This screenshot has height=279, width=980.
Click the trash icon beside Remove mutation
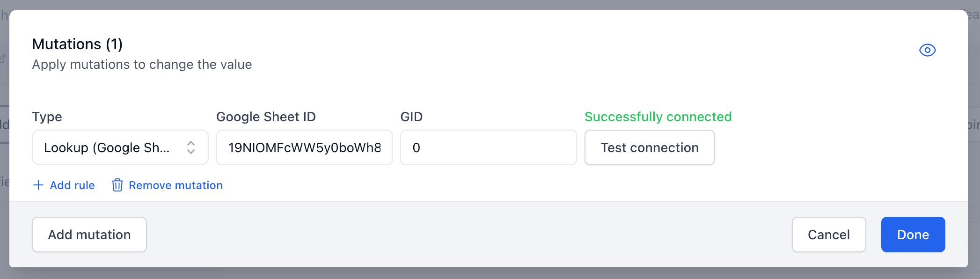click(117, 185)
